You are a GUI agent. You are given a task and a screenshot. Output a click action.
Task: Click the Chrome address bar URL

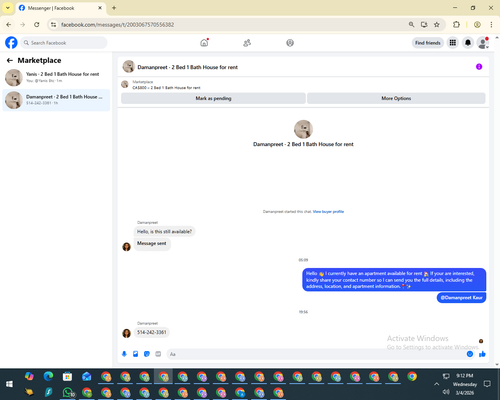click(x=117, y=25)
